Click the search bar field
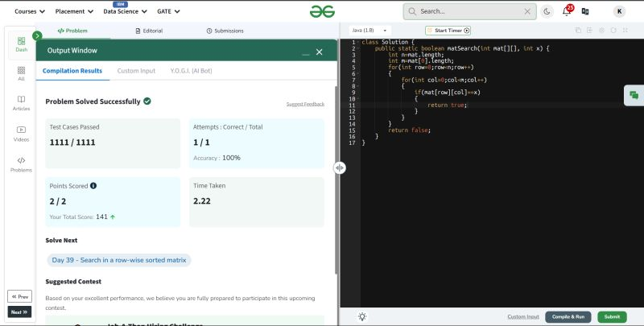The width and height of the screenshot is (644, 326). point(469,11)
